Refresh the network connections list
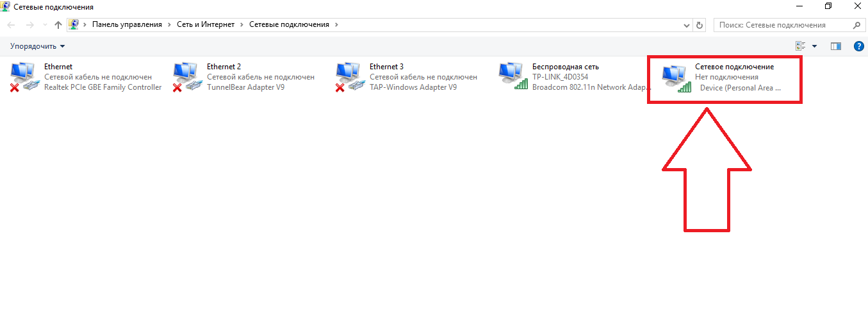 [700, 25]
